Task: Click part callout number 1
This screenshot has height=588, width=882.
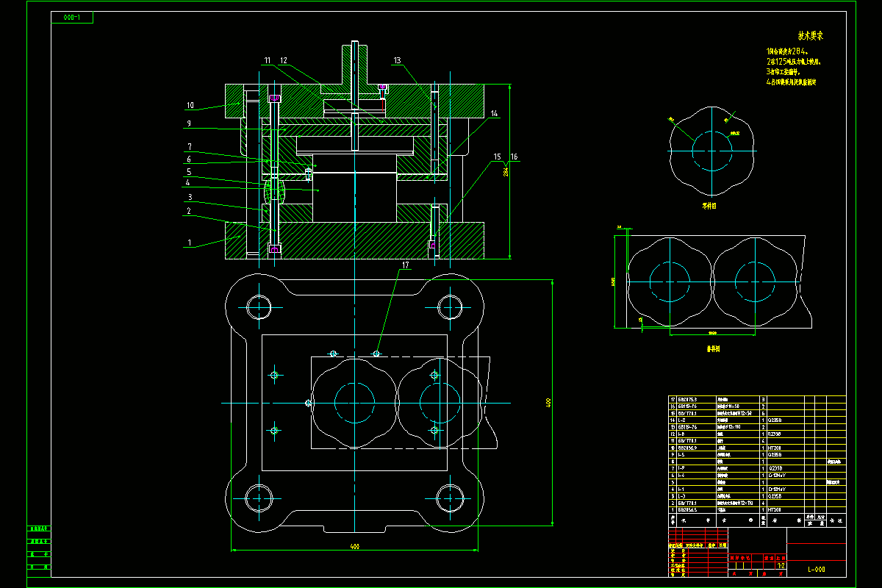Action: click(190, 242)
